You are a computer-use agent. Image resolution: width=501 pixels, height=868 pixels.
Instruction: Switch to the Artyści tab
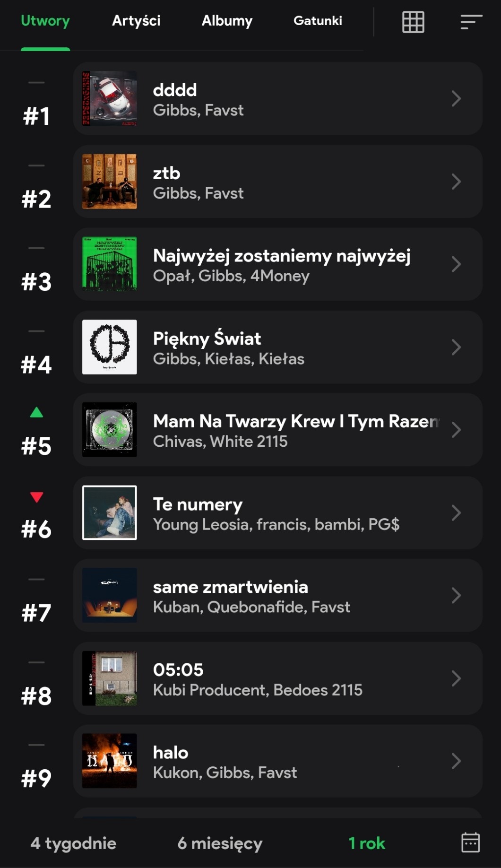[136, 21]
